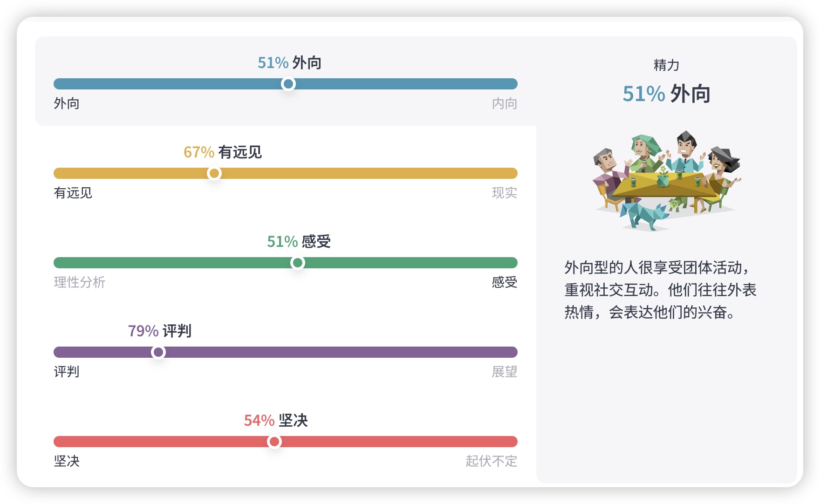Select the 51% 外向 energy trait row heading

[x=289, y=62]
